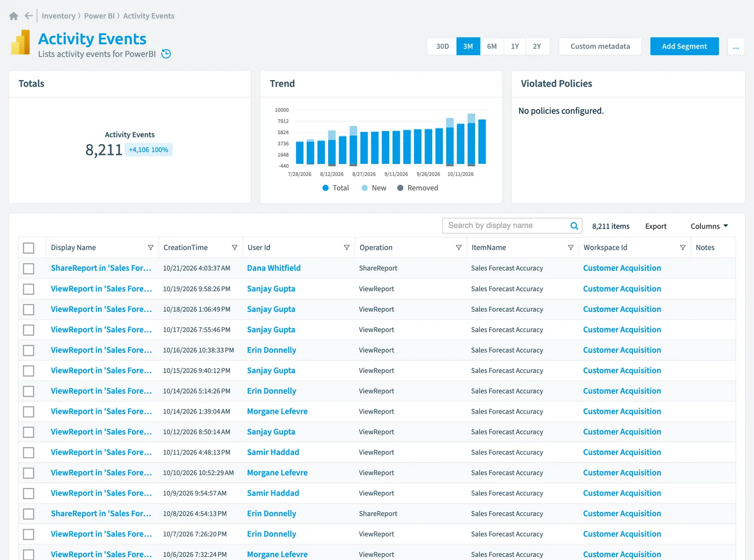Click the 8,211 total value
Image resolution: width=754 pixels, height=560 pixels.
[104, 150]
